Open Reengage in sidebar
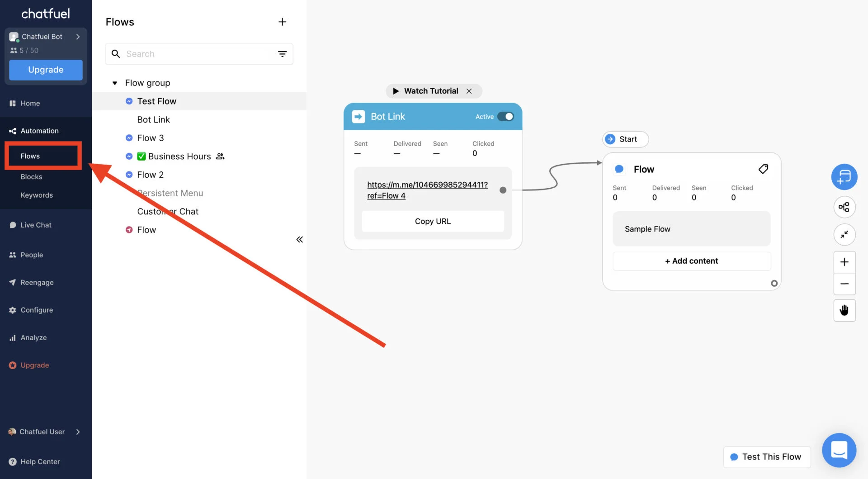 [37, 283]
